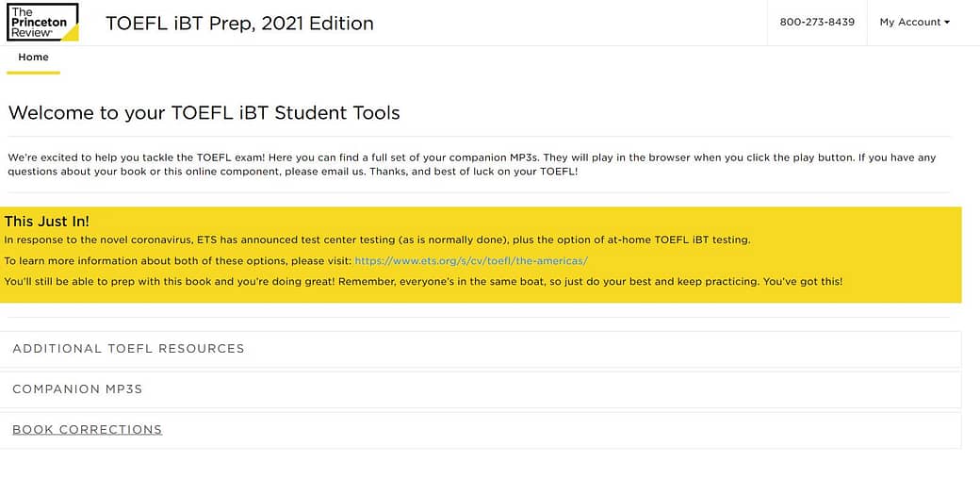Click the 'This Just In!' heading
The width and height of the screenshot is (980, 496).
coord(47,222)
